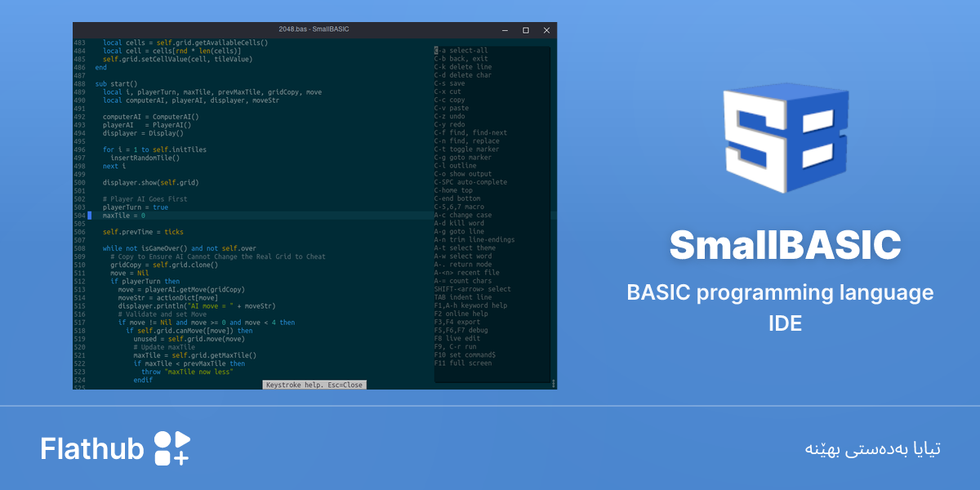Click the "2048.bas - SmallBASIC" window title
The height and width of the screenshot is (490, 980).
(314, 29)
